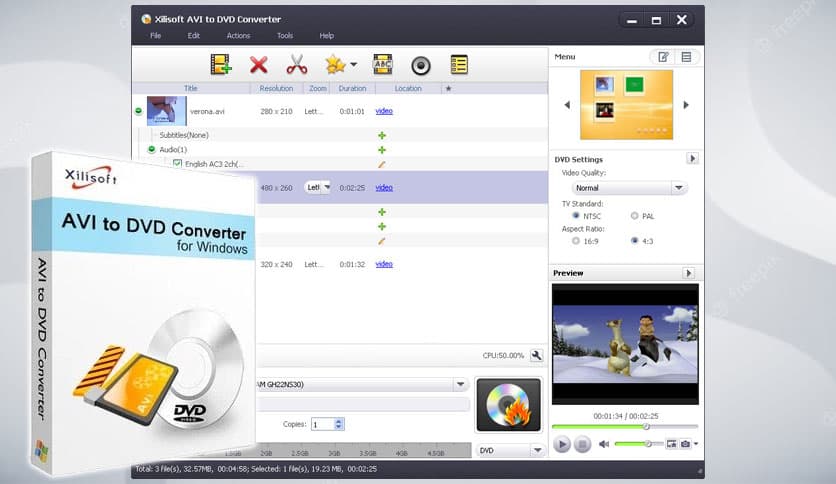This screenshot has height=484, width=836.
Task: Click the round audio record icon
Action: [421, 66]
